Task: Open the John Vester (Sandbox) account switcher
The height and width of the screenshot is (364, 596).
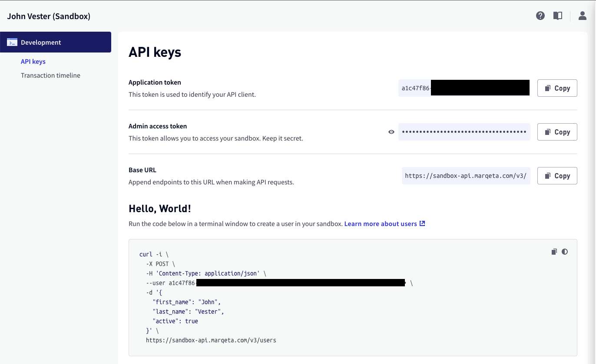Action: click(48, 16)
